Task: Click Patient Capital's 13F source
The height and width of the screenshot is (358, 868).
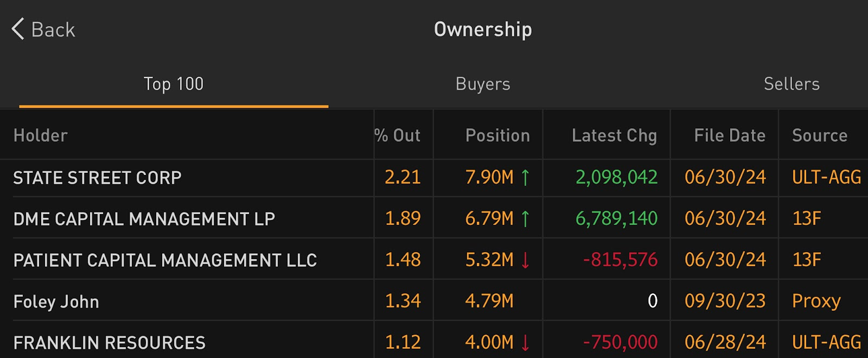Action: click(x=807, y=260)
